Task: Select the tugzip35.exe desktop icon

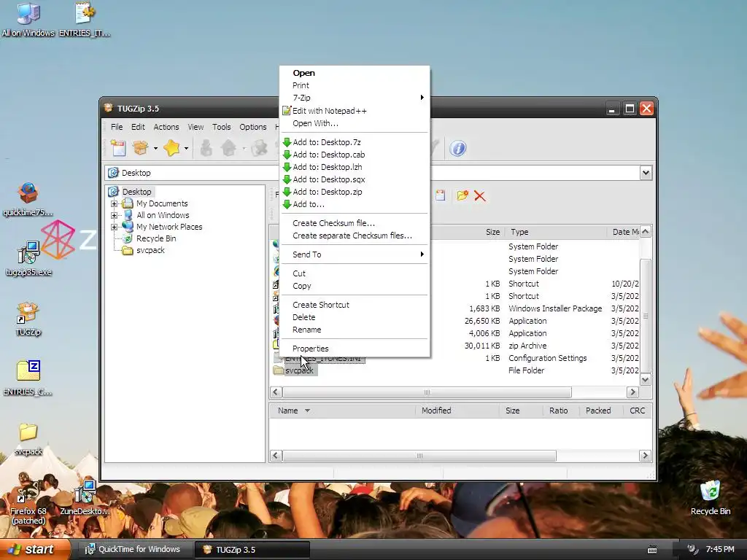Action: pyautogui.click(x=28, y=259)
